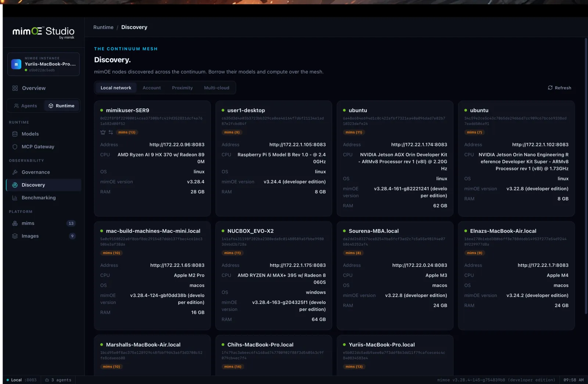Click the Images layers icon in sidebar
Viewport: 588px width, 384px height.
coord(15,236)
